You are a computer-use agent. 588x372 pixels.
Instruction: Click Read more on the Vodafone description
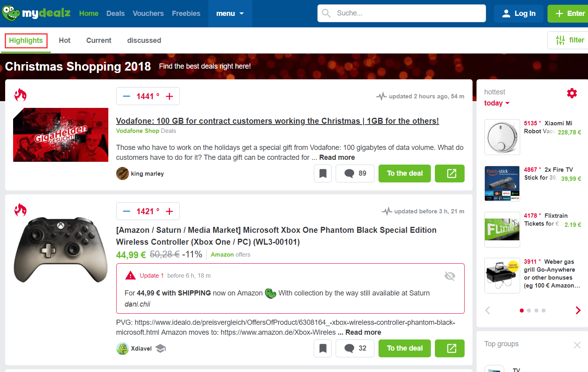[337, 157]
